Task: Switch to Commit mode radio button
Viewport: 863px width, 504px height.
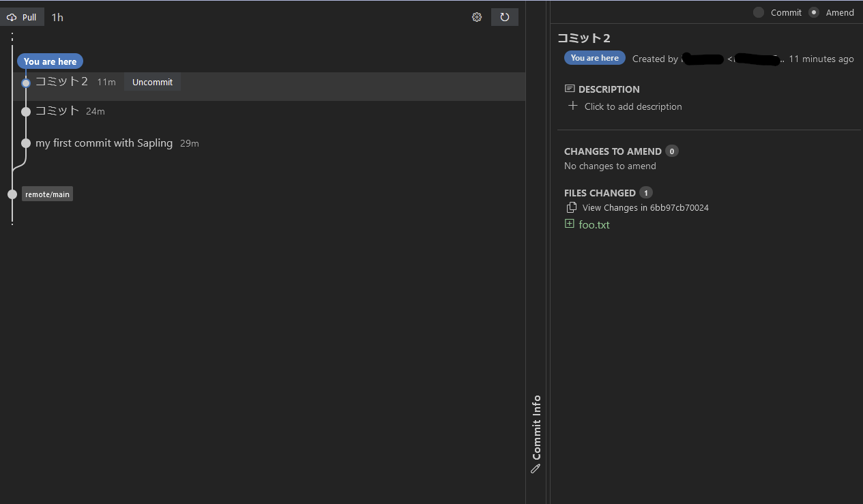Action: tap(757, 12)
